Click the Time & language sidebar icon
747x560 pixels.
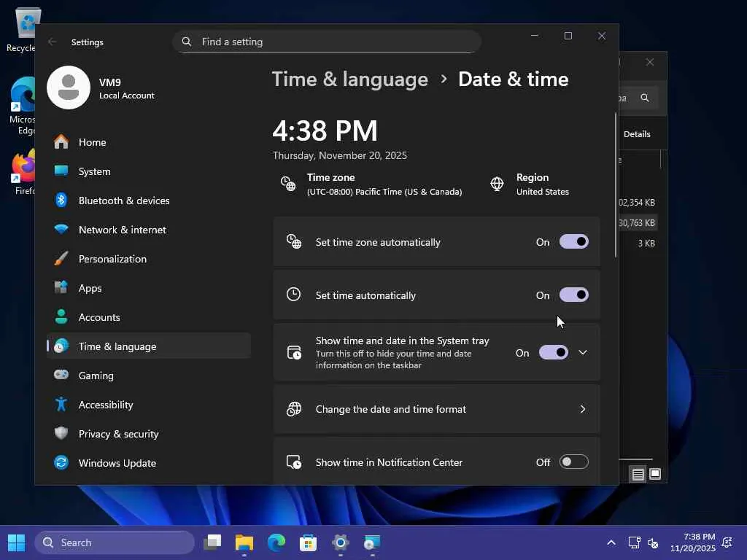61,346
